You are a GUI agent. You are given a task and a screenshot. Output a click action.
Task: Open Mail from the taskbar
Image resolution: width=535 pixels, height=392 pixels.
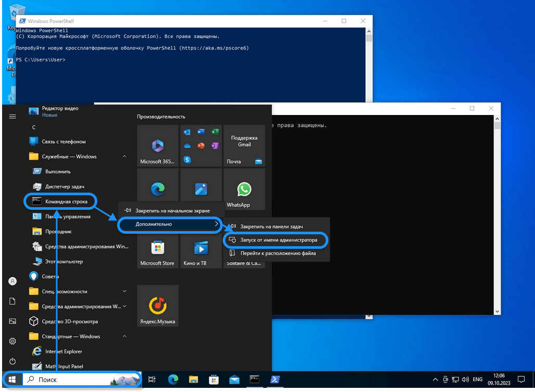pyautogui.click(x=234, y=380)
